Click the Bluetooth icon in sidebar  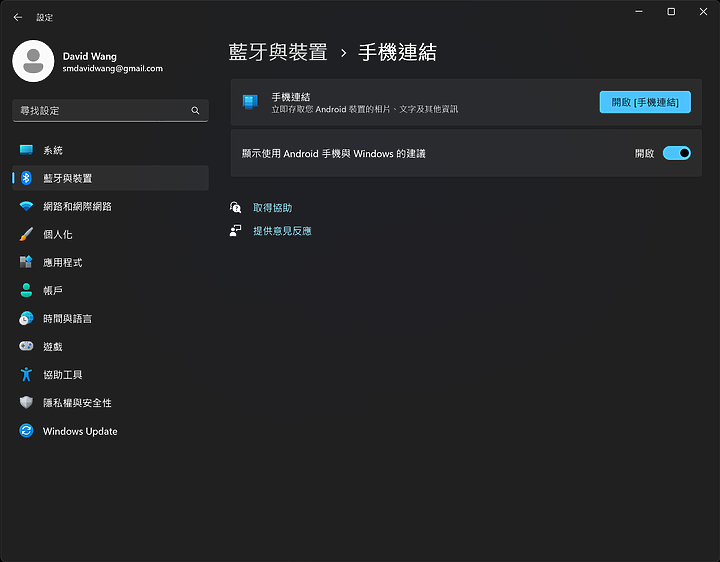(x=26, y=178)
